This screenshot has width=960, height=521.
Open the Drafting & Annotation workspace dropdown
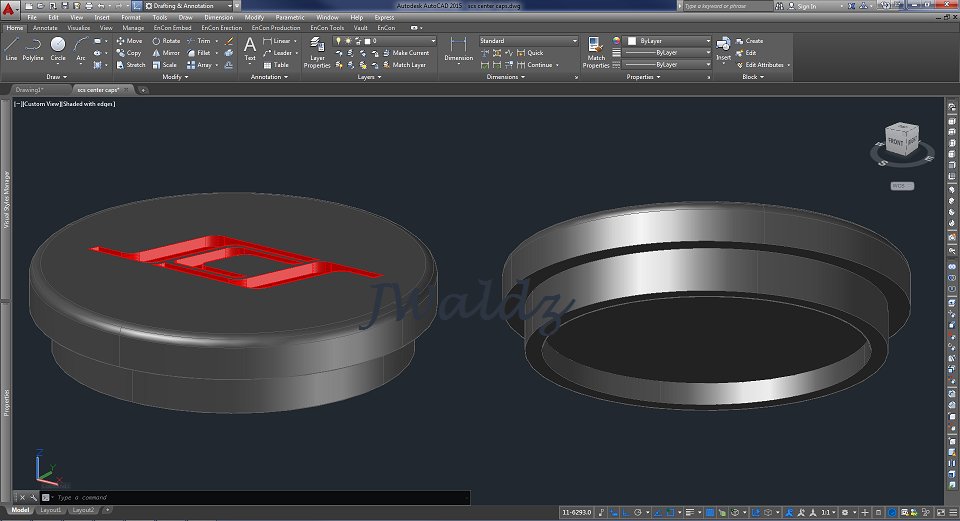point(189,6)
